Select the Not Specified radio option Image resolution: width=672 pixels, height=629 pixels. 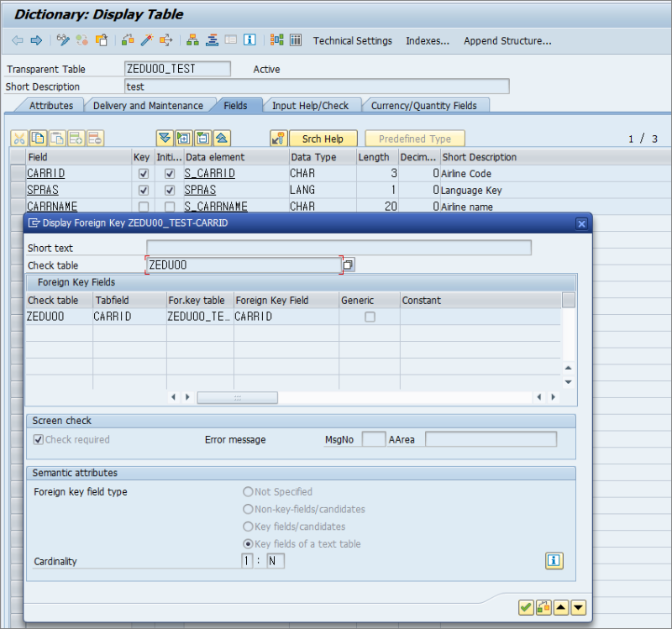(248, 491)
